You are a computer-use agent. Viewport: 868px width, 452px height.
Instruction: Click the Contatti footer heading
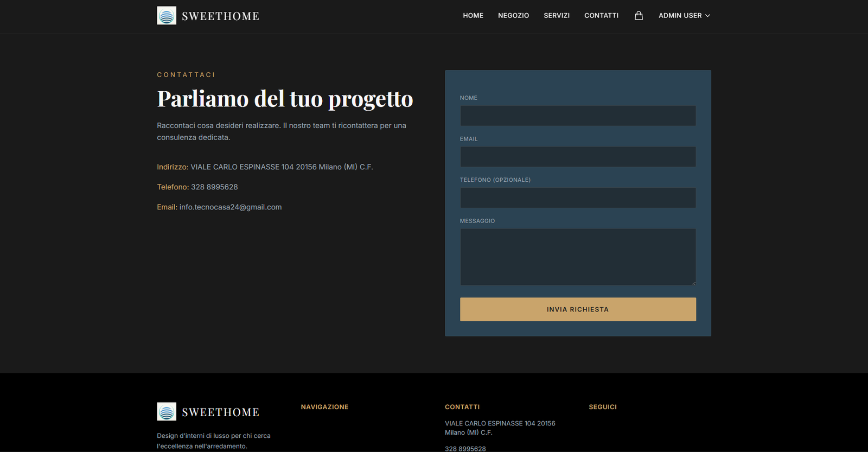point(462,407)
